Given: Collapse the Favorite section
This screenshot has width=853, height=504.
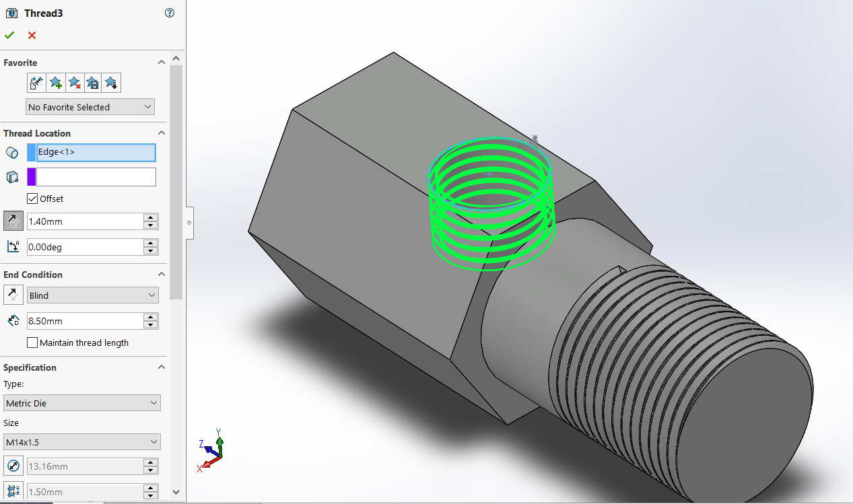Looking at the screenshot, I should (x=161, y=62).
